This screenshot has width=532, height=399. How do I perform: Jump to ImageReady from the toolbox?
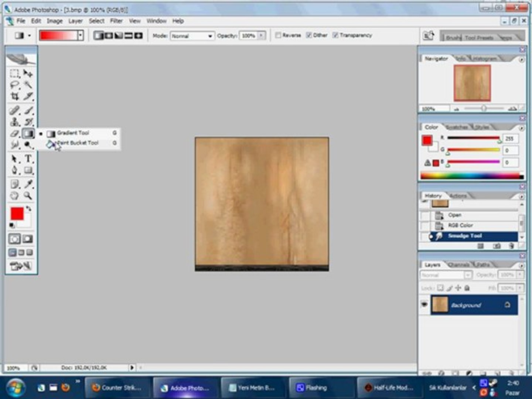click(21, 266)
